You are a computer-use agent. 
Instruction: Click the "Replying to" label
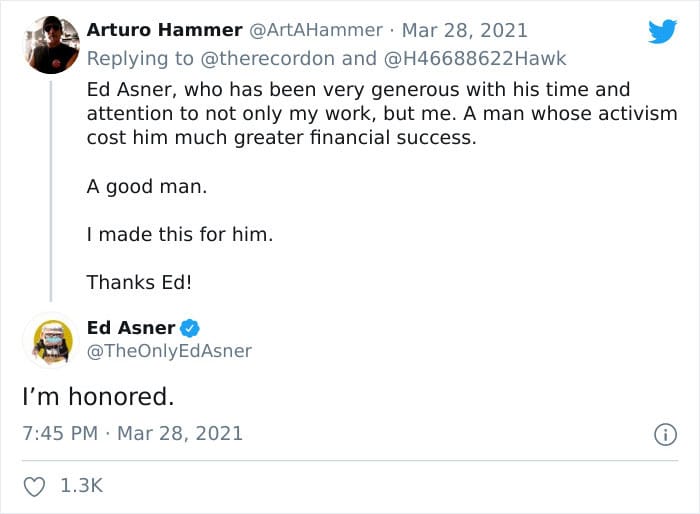(140, 59)
